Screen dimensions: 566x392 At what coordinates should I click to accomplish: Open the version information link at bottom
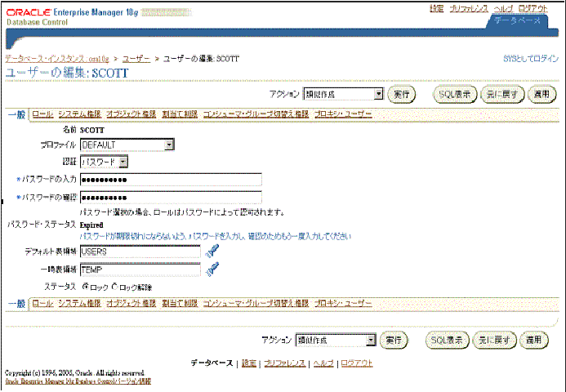[x=78, y=381]
